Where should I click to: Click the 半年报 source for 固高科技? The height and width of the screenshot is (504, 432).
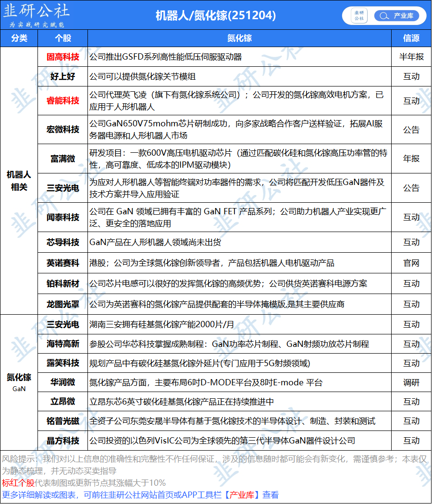[x=411, y=57]
